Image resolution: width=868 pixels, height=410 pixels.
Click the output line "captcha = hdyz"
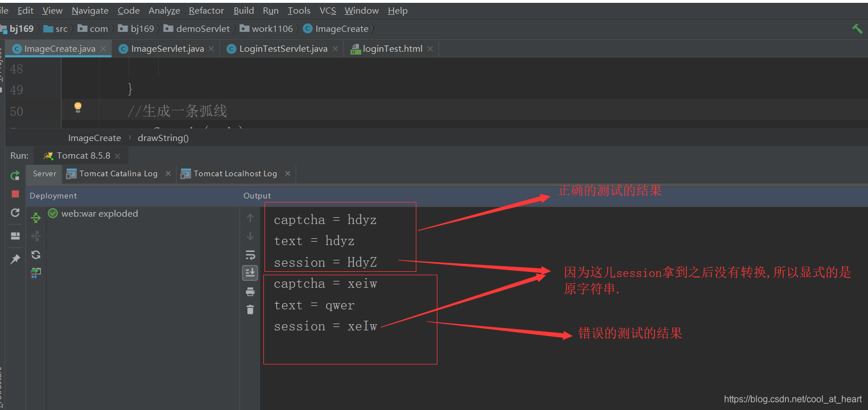(x=325, y=220)
